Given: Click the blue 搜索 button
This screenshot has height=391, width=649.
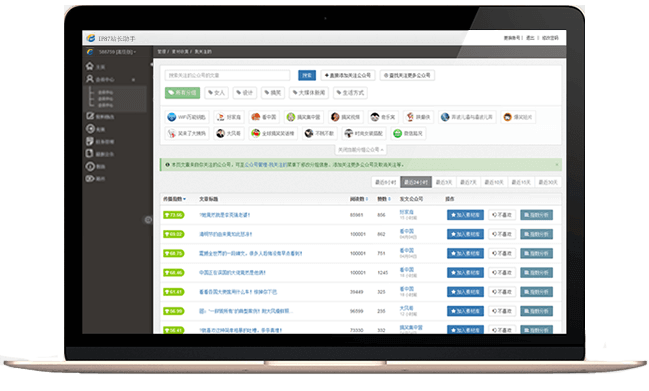Looking at the screenshot, I should (307, 75).
